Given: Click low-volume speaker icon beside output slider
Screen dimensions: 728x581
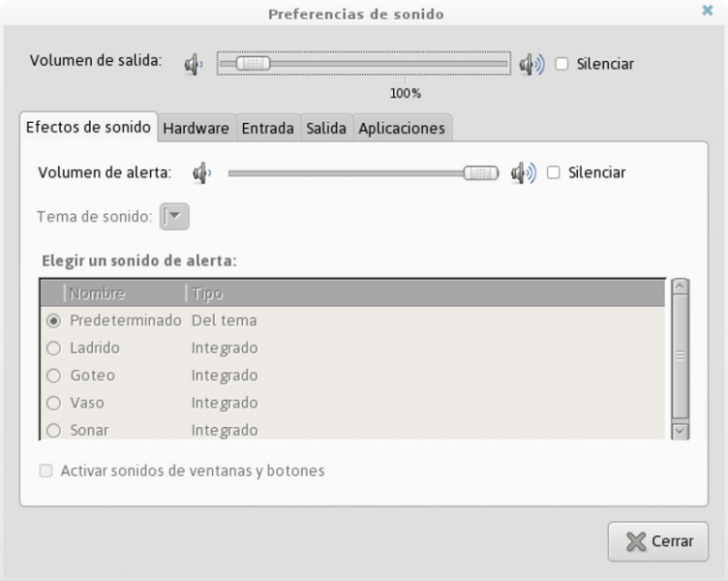Looking at the screenshot, I should tap(194, 64).
